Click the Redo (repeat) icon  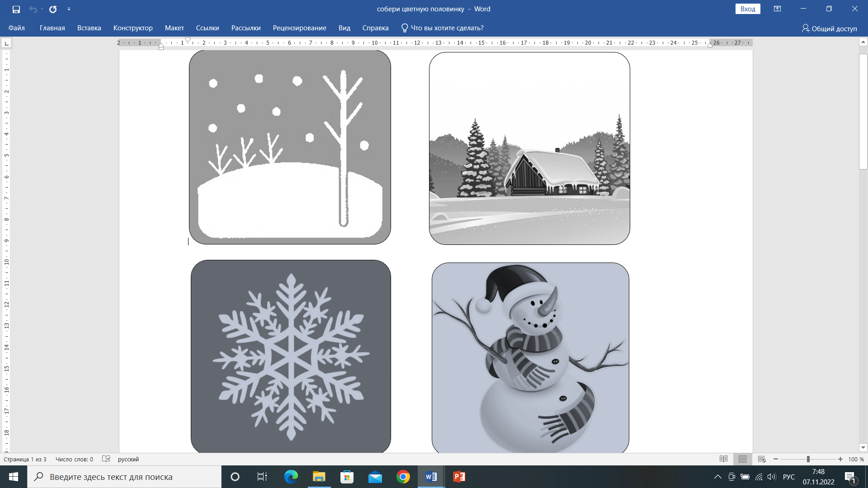click(53, 9)
